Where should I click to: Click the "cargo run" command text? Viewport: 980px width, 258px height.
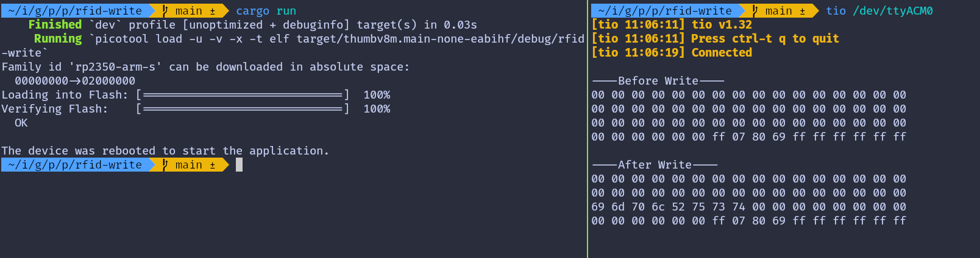pyautogui.click(x=266, y=11)
